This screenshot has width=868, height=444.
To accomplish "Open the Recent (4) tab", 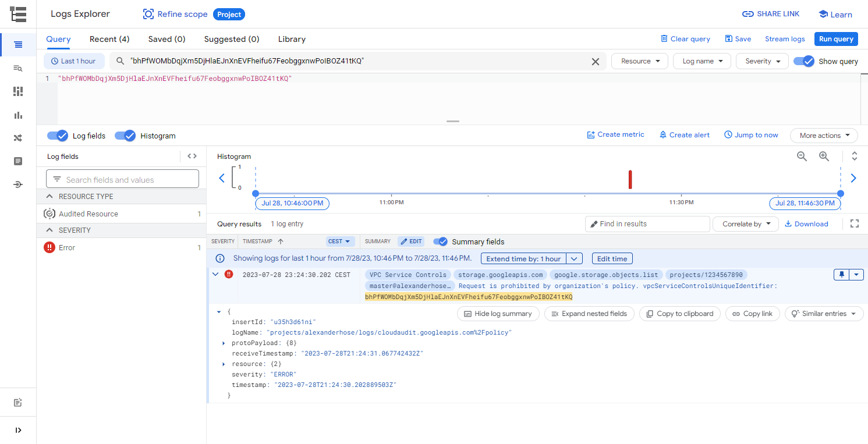I will click(x=109, y=39).
